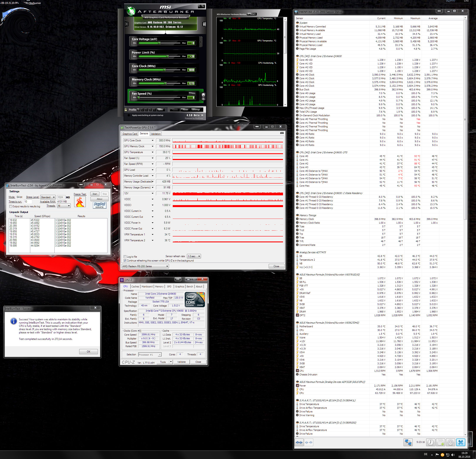Screen dimensions: 476x459
Task: Click OK in IntelBurnTest Success dialog
Action: 88,351
